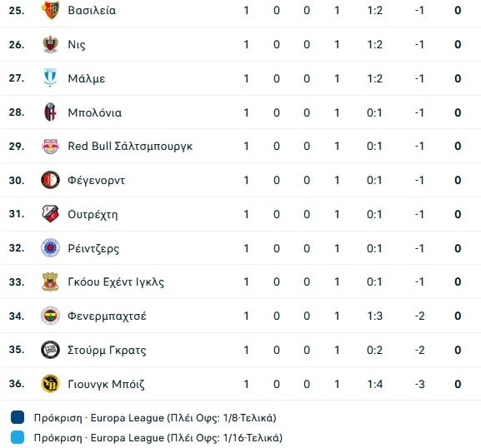
Task: Open the Στούρμ Γκρατς logo
Action: 50,350
